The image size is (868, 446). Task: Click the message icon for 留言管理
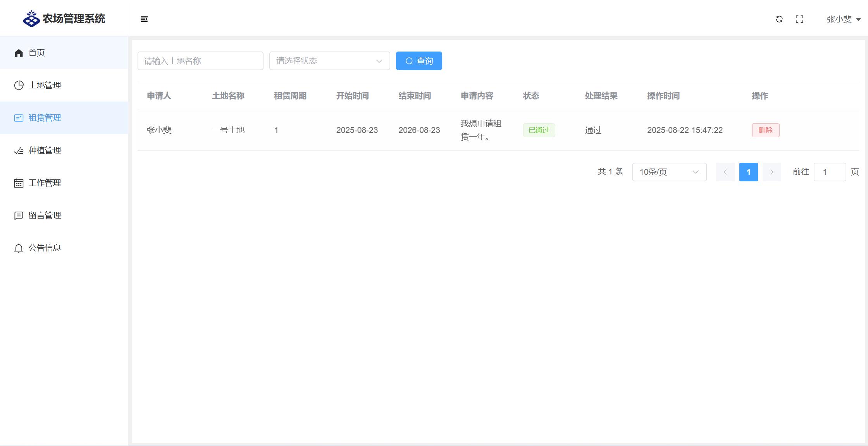click(x=19, y=215)
